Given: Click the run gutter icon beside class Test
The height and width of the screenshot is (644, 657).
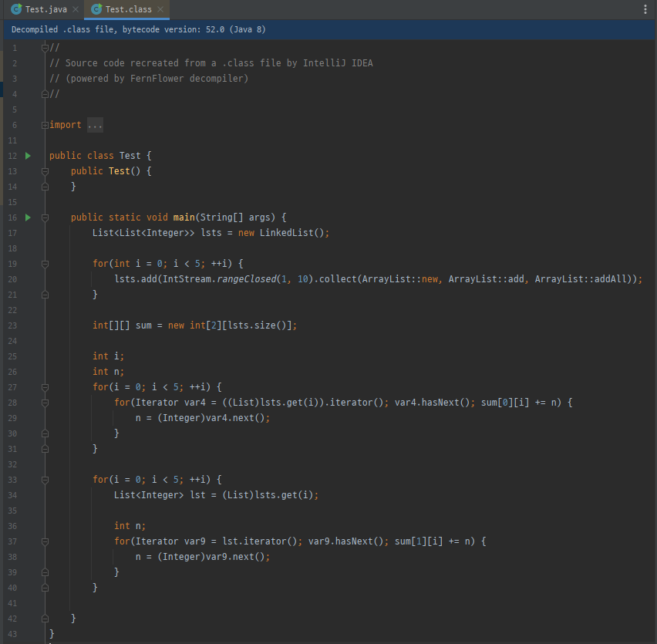Looking at the screenshot, I should pyautogui.click(x=28, y=156).
